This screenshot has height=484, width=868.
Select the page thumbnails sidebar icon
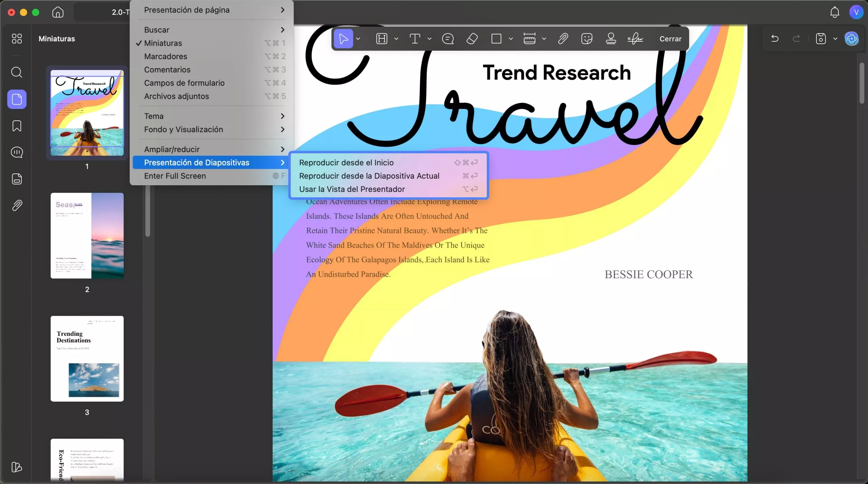17,99
